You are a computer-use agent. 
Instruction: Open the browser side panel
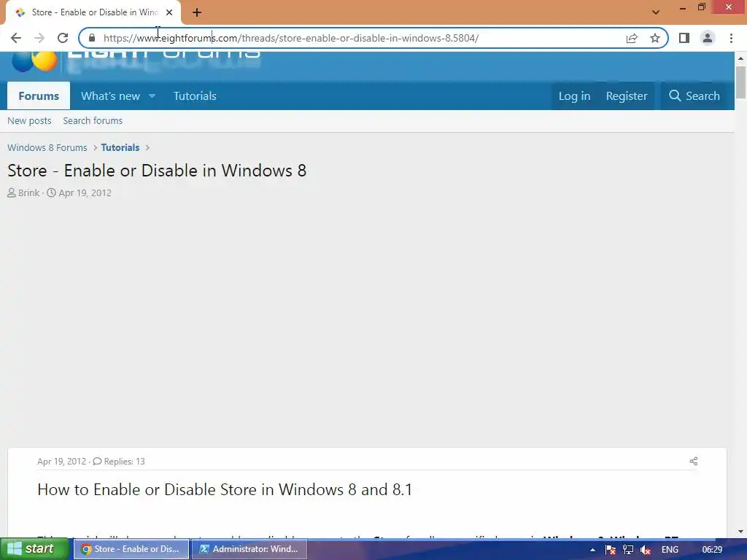[x=684, y=38]
